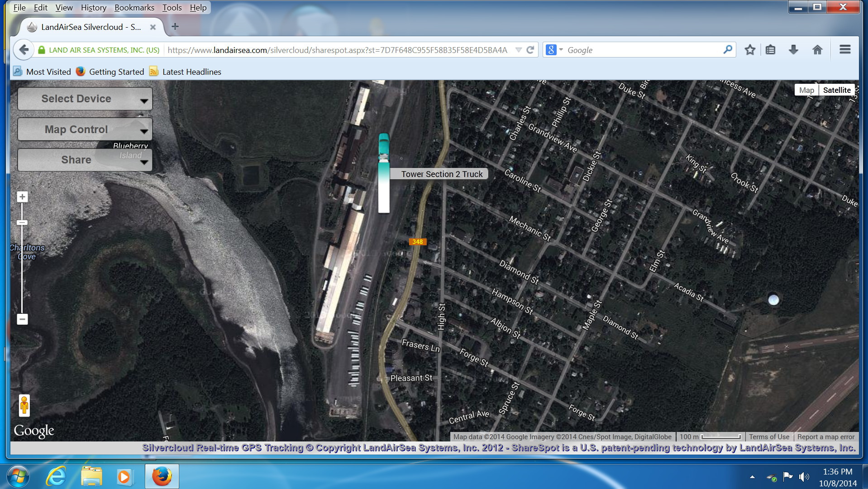The height and width of the screenshot is (489, 868).
Task: Expand the Select Device dropdown
Action: pyautogui.click(x=85, y=99)
